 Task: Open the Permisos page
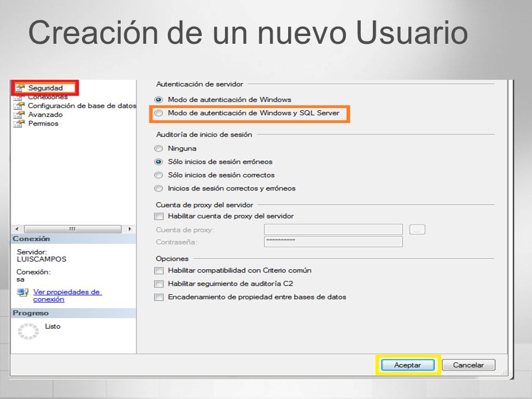coord(43,124)
